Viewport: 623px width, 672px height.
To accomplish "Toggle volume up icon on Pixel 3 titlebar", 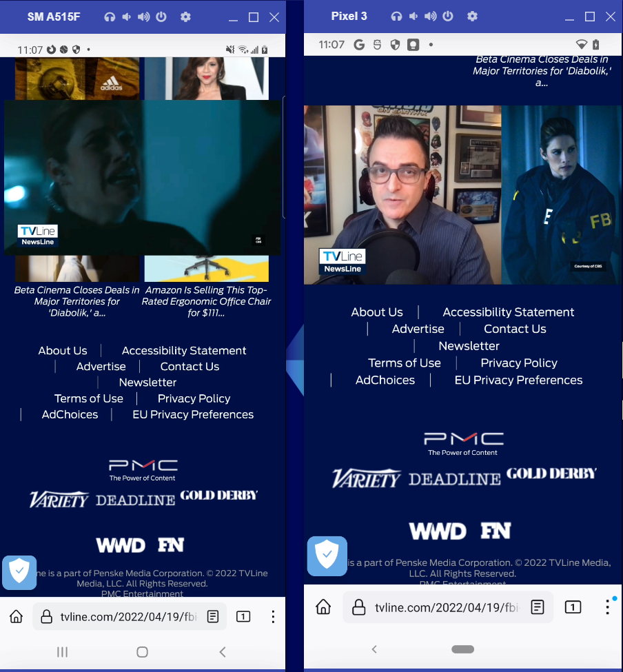I will pos(430,17).
